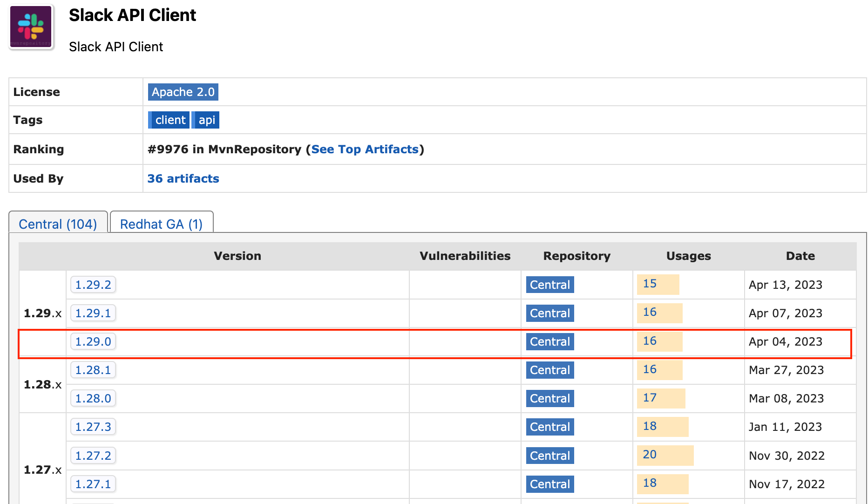Select the date Mar 27, 2023
The width and height of the screenshot is (868, 504).
pos(787,370)
